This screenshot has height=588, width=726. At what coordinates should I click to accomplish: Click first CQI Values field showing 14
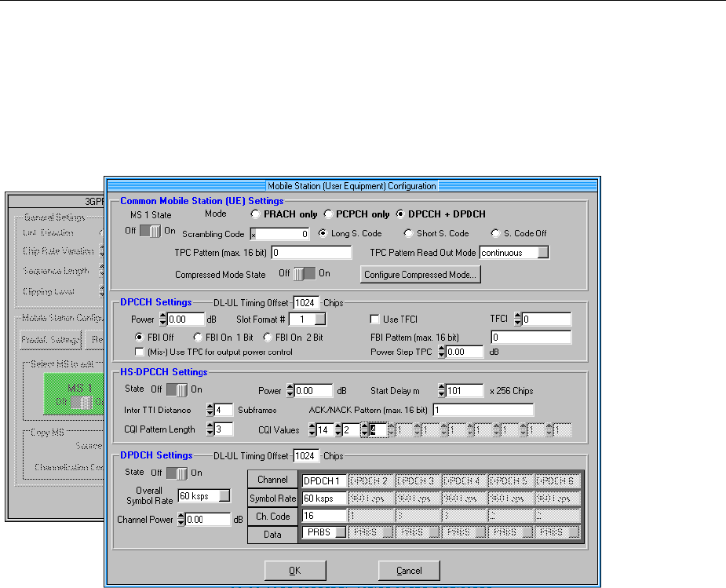pyautogui.click(x=325, y=429)
